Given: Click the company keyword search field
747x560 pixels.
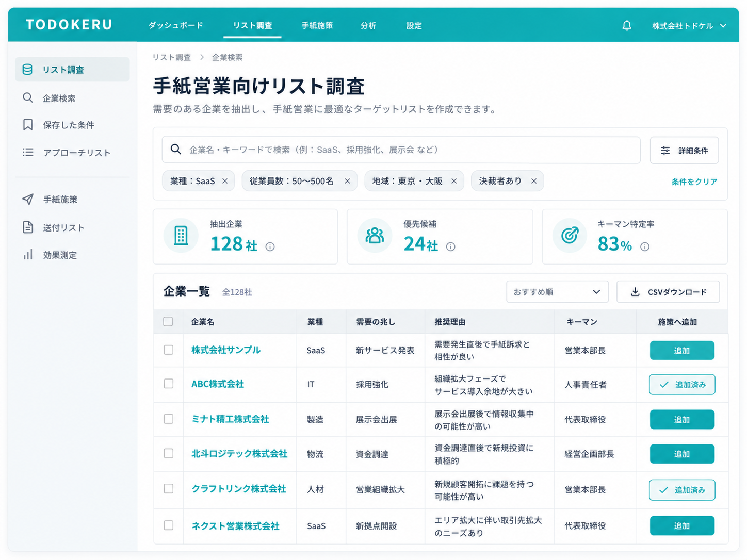Looking at the screenshot, I should [401, 150].
